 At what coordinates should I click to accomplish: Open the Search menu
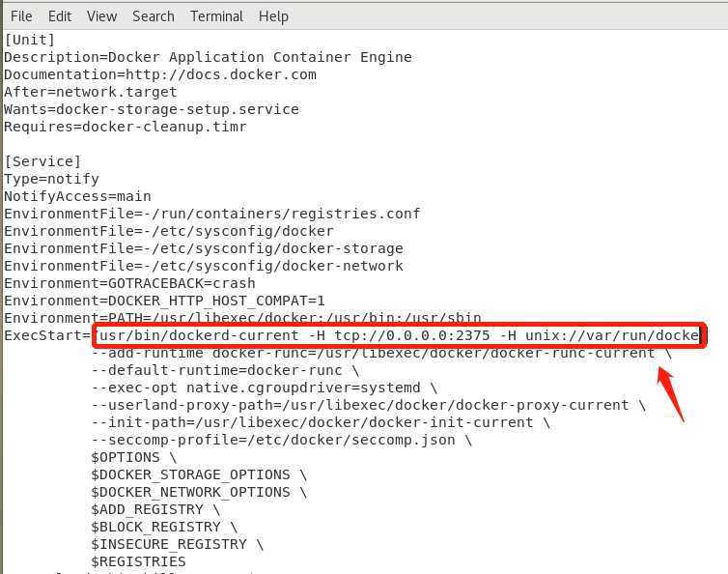click(x=154, y=16)
